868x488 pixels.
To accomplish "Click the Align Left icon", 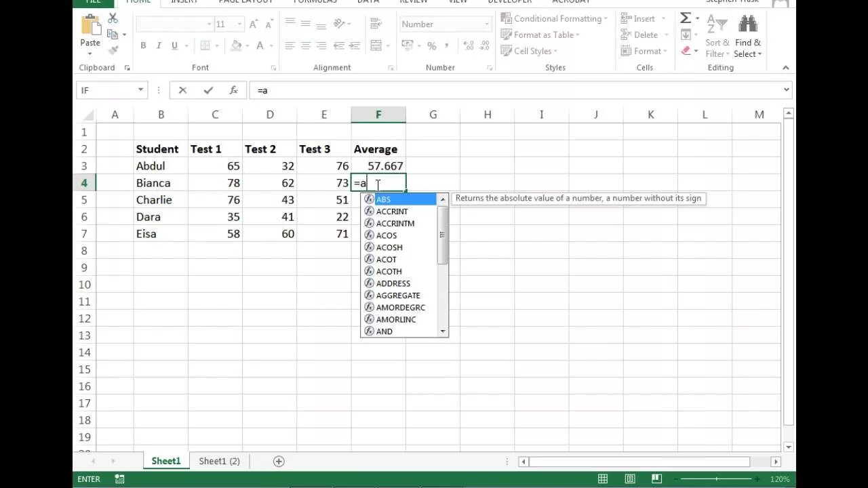I will pos(290,46).
